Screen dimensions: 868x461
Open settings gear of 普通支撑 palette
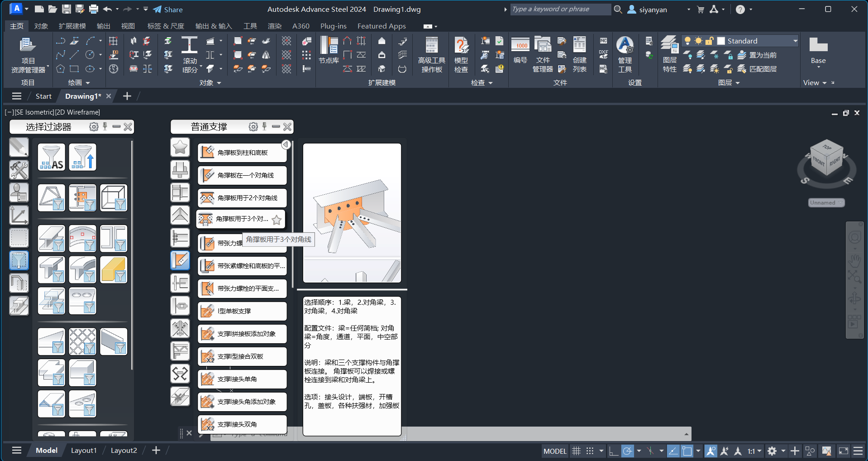point(253,127)
